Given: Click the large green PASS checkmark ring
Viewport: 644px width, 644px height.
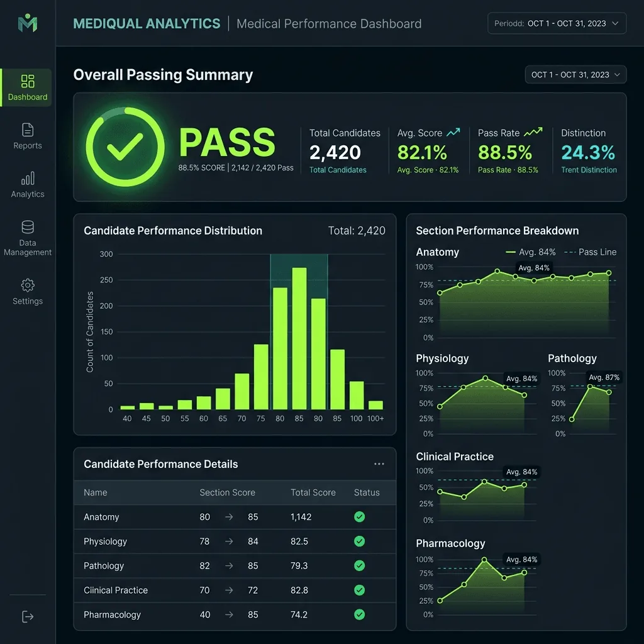Looking at the screenshot, I should click(x=125, y=147).
